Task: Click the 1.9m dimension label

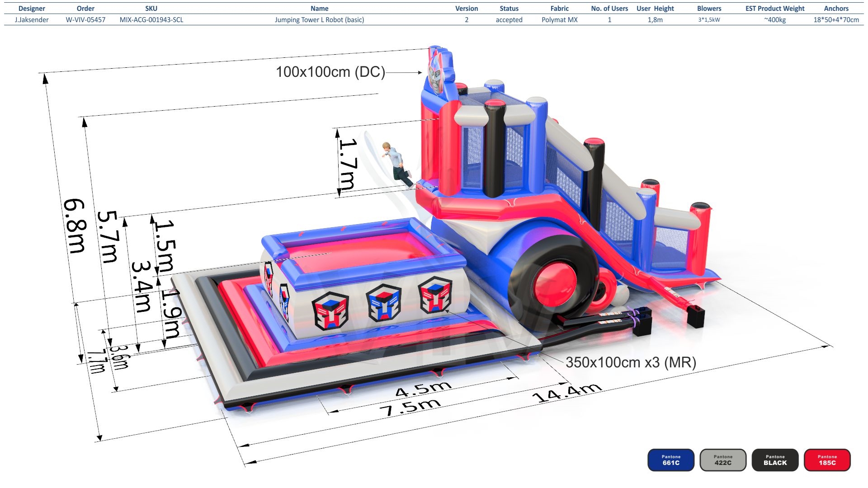Action: (x=171, y=314)
